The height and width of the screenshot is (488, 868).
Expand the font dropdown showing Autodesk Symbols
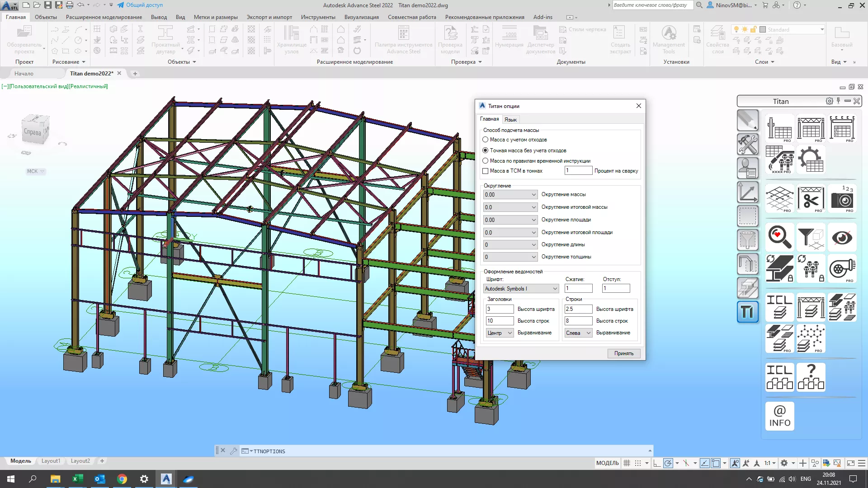[521, 289]
